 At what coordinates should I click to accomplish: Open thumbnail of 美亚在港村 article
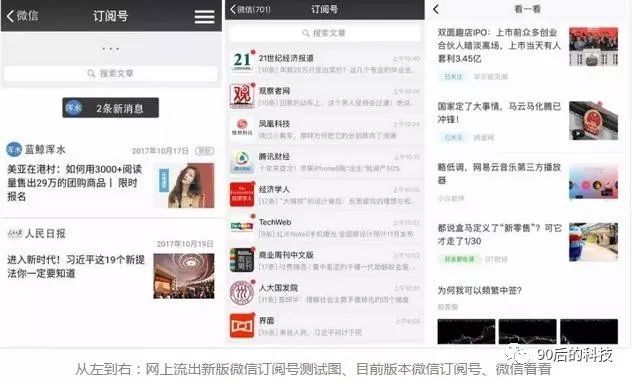point(184,185)
